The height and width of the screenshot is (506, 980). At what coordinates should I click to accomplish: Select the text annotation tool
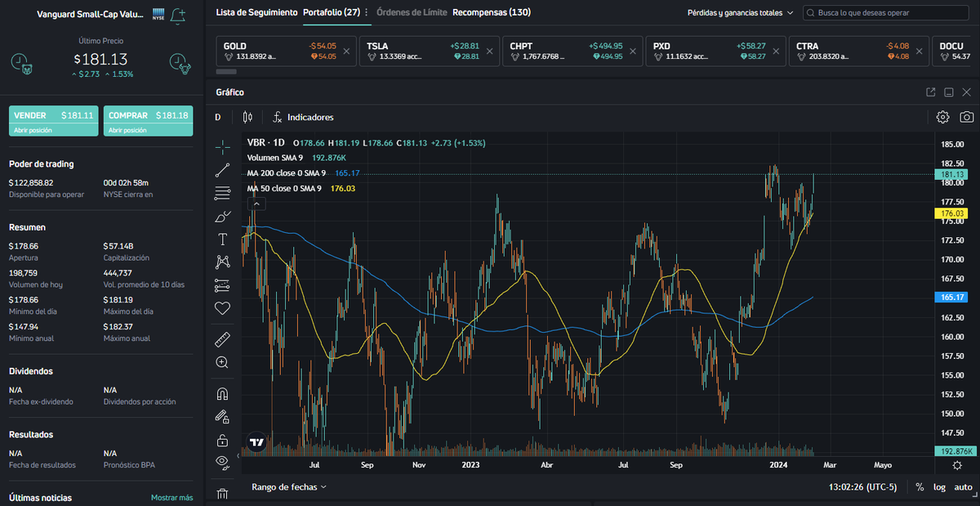223,240
